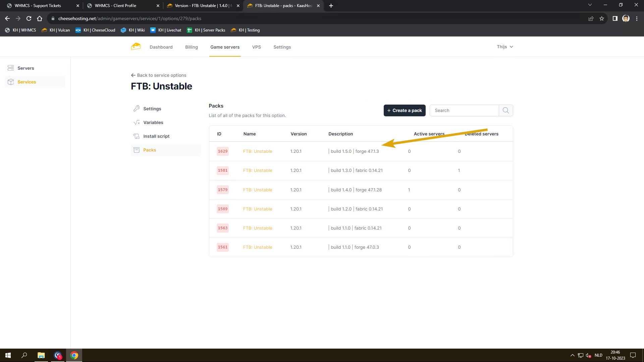Screen dimensions: 644x362
Task: Show hidden system tray icons
Action: (572, 355)
